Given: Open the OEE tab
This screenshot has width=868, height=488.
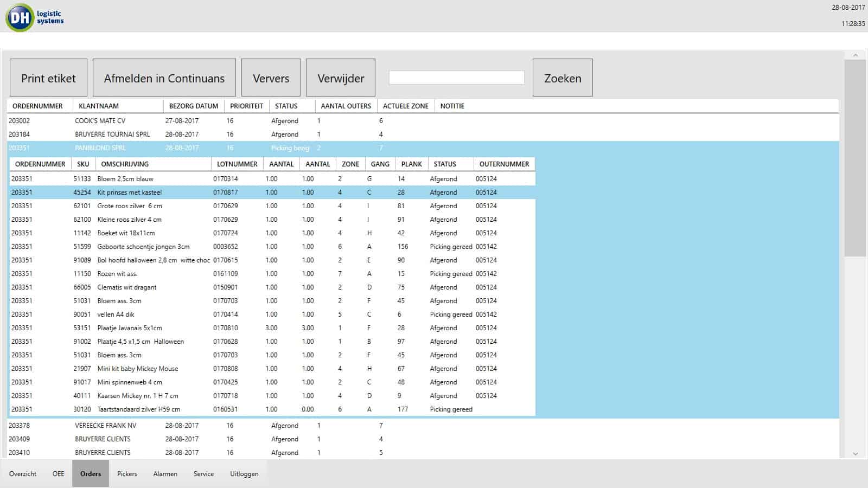Looking at the screenshot, I should click(x=58, y=473).
